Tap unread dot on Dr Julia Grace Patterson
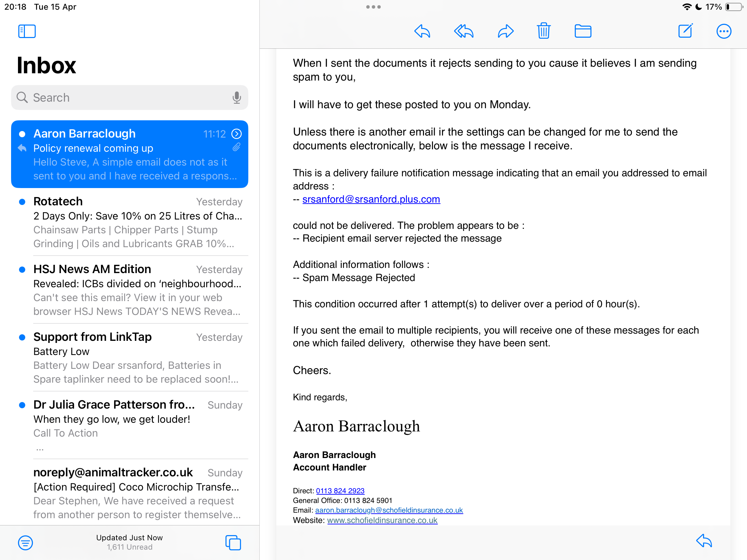The image size is (747, 560). [22, 405]
